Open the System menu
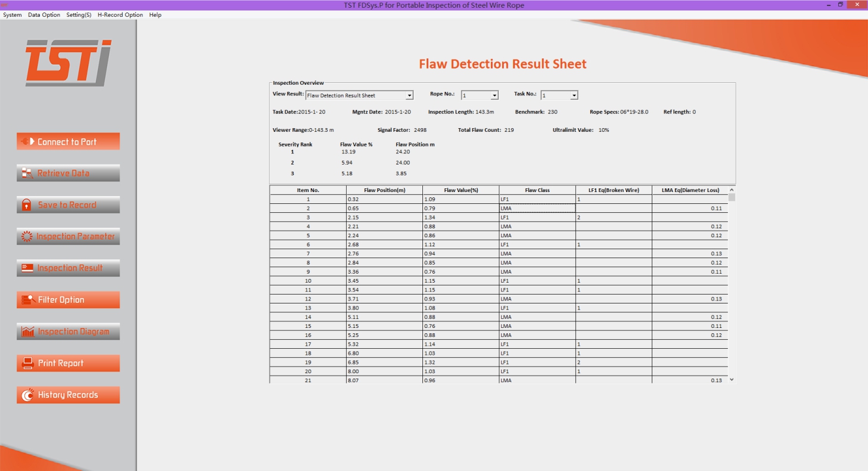The height and width of the screenshot is (471, 868). [13, 15]
